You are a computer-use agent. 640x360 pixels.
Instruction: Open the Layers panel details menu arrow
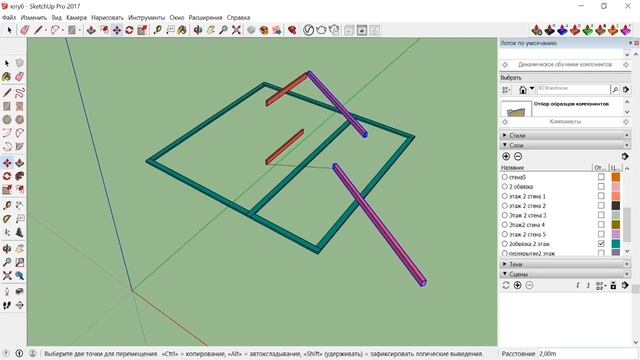(625, 156)
